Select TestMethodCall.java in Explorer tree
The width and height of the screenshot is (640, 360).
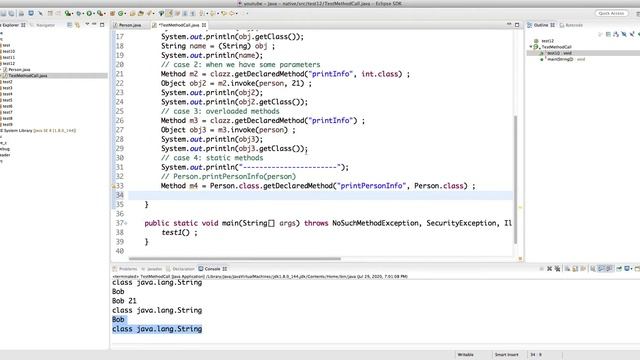53,76
